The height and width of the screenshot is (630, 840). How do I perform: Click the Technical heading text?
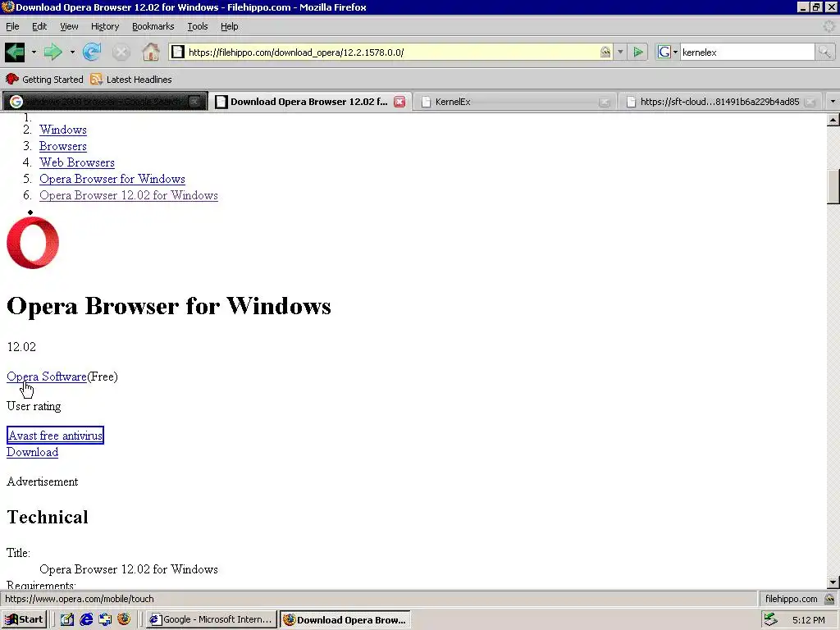[48, 517]
